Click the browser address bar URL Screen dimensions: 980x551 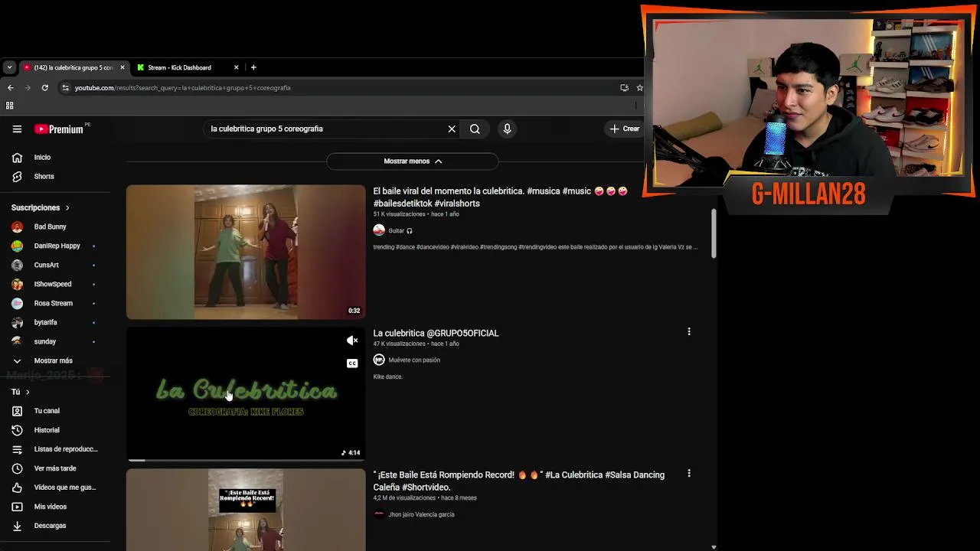tap(182, 88)
